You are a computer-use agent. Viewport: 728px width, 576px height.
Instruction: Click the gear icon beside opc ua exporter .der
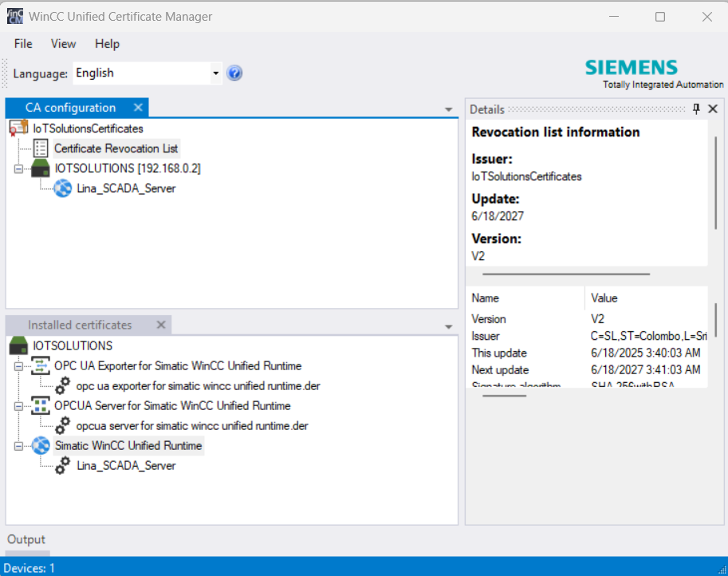62,386
